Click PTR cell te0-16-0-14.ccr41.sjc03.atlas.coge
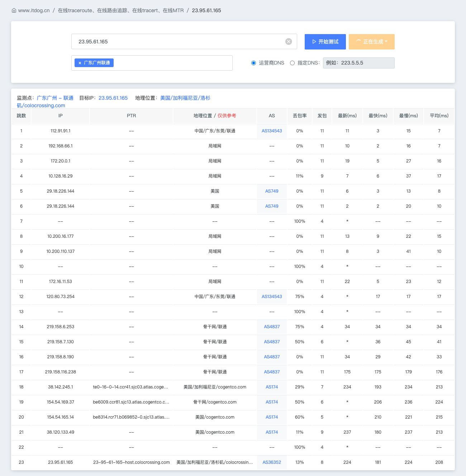Image resolution: width=466 pixels, height=476 pixels. pos(131,387)
